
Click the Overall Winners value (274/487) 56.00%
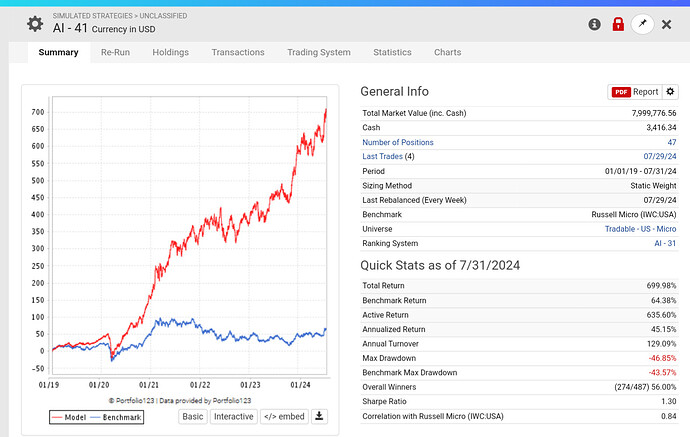(x=645, y=387)
